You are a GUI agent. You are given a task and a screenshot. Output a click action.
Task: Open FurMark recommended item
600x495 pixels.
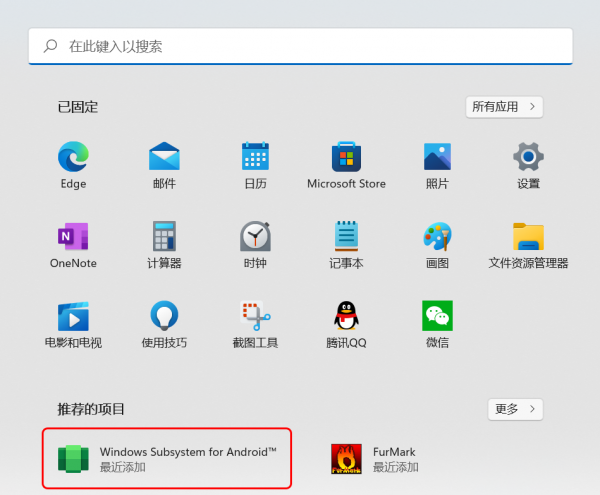tap(375, 459)
